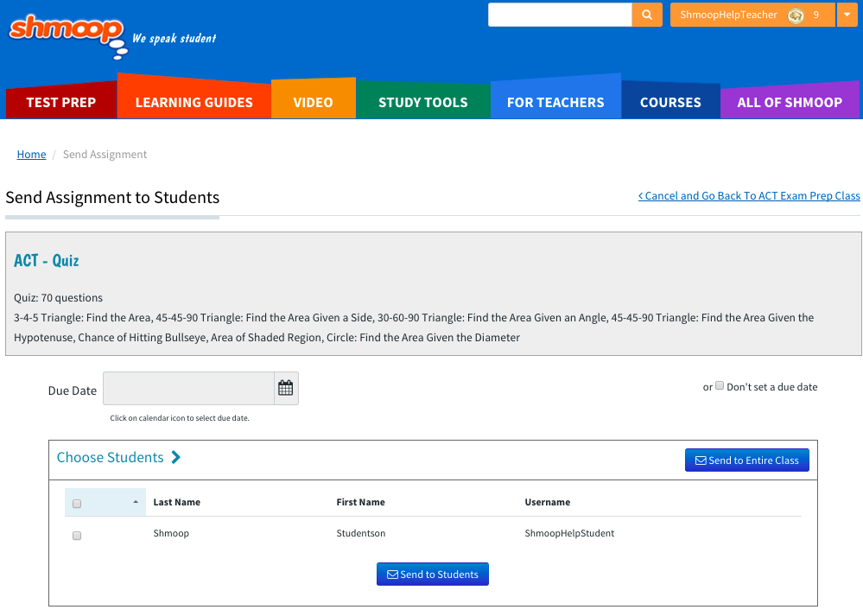Click the ACT - Quiz title

(47, 260)
